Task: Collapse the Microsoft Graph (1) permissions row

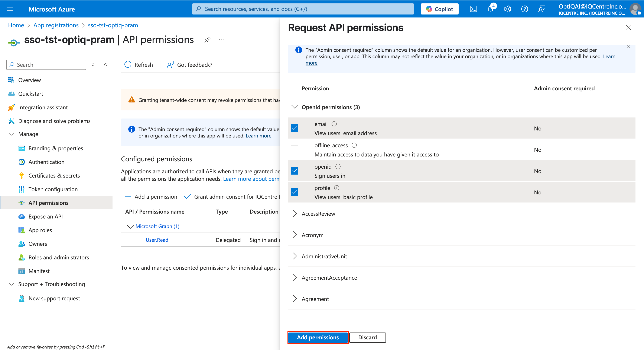Action: click(x=130, y=227)
